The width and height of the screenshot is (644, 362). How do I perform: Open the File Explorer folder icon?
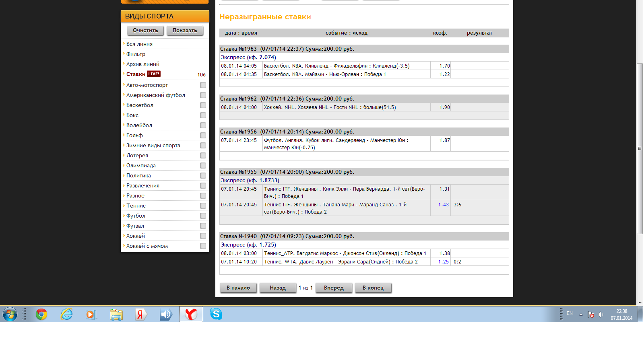[x=116, y=314]
